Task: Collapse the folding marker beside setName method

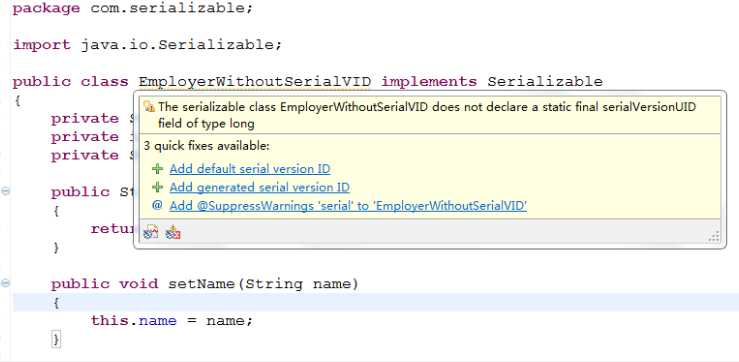Action: 5,283
